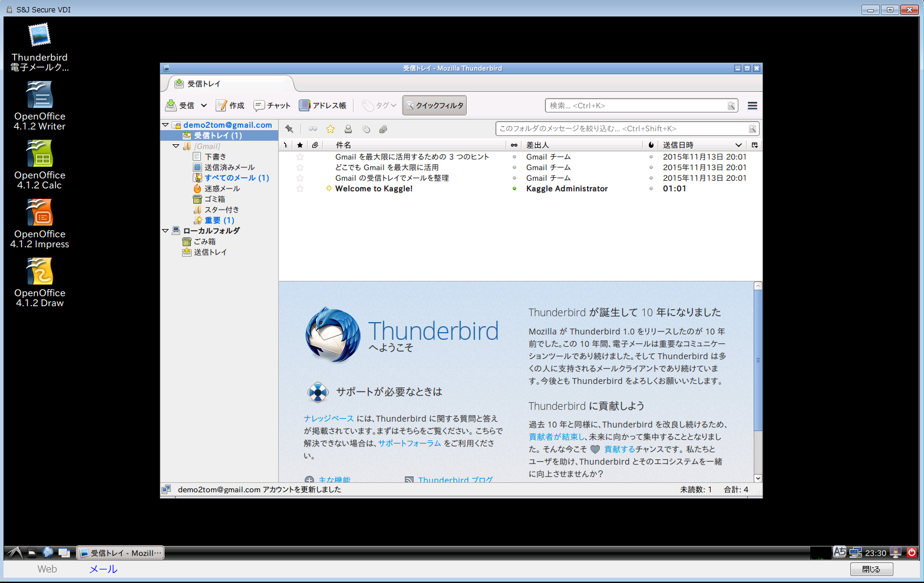Click the folder message filter field
This screenshot has width=924, height=583.
627,128
